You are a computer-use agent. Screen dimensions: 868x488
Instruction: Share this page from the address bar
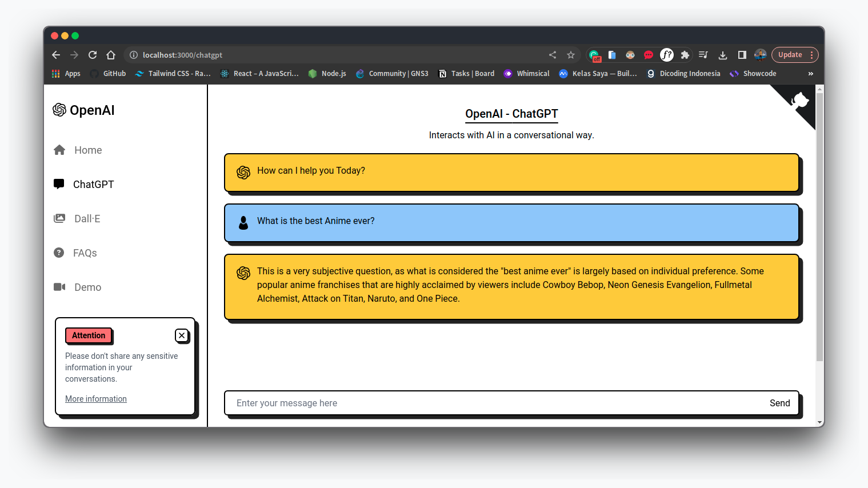[553, 55]
